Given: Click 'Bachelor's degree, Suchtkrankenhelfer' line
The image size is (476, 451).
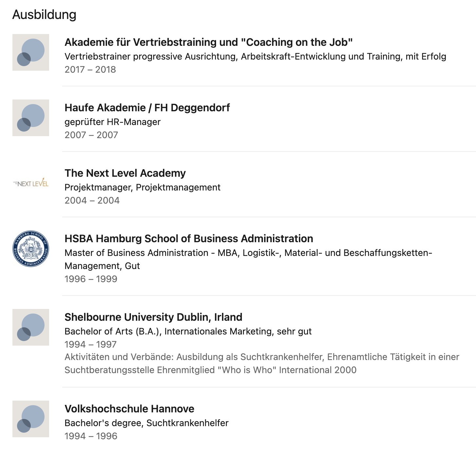Looking at the screenshot, I should (x=146, y=423).
